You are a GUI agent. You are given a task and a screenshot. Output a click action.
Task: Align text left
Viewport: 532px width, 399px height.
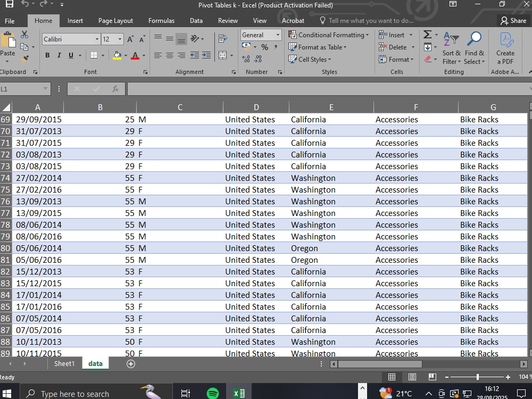coord(158,55)
